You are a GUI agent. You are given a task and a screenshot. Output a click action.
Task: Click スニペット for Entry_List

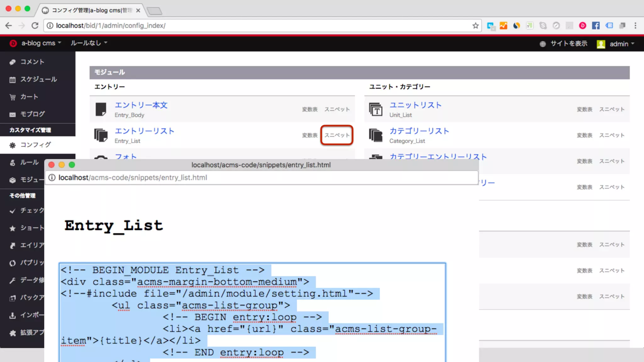tap(337, 135)
